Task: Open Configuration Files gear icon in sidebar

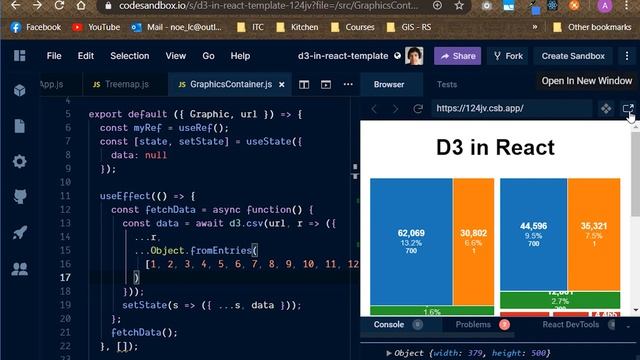Action: [20, 162]
